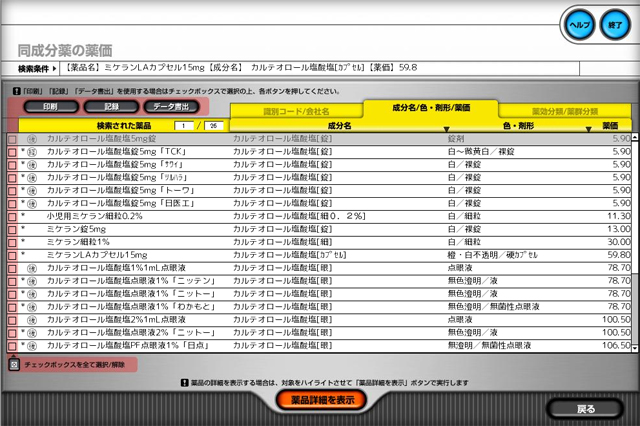Check box for 点眼液1%「わかもと」 row

[12, 307]
